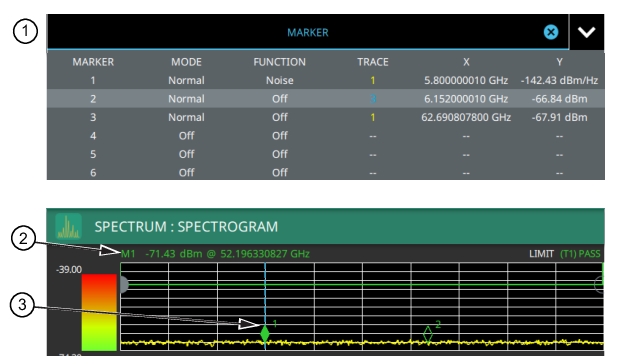Collapse the marker panel using the chevron
Image resolution: width=620 pixels, height=364 pixels.
pyautogui.click(x=586, y=32)
